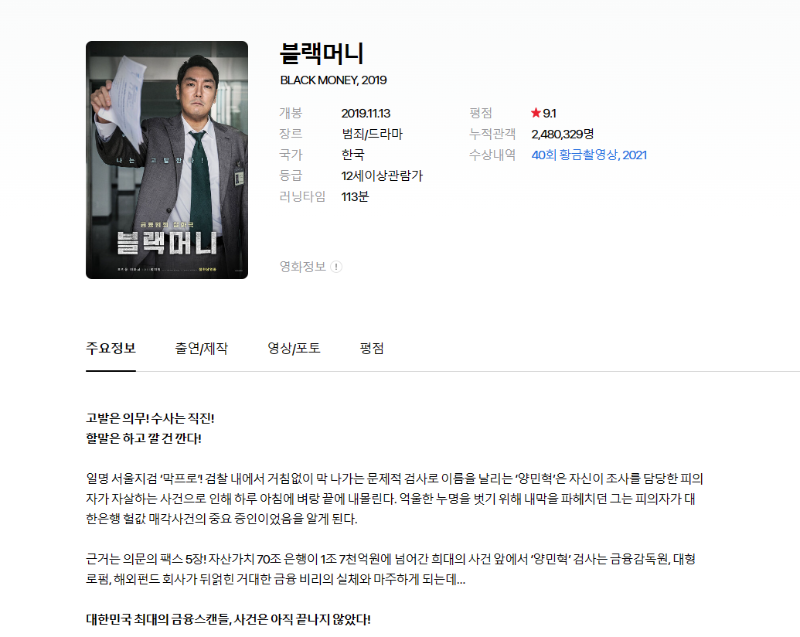Click the 영화정보 label
Viewport: 800px width, 637px height.
click(302, 267)
